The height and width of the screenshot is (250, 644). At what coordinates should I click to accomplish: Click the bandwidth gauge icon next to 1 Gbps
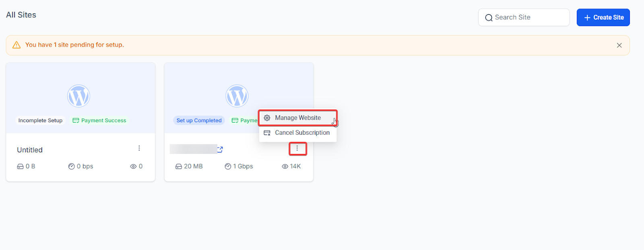pos(228,166)
